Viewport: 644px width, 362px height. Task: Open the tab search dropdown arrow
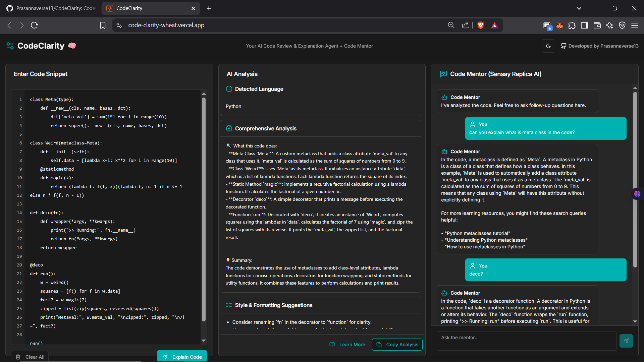coord(579,8)
